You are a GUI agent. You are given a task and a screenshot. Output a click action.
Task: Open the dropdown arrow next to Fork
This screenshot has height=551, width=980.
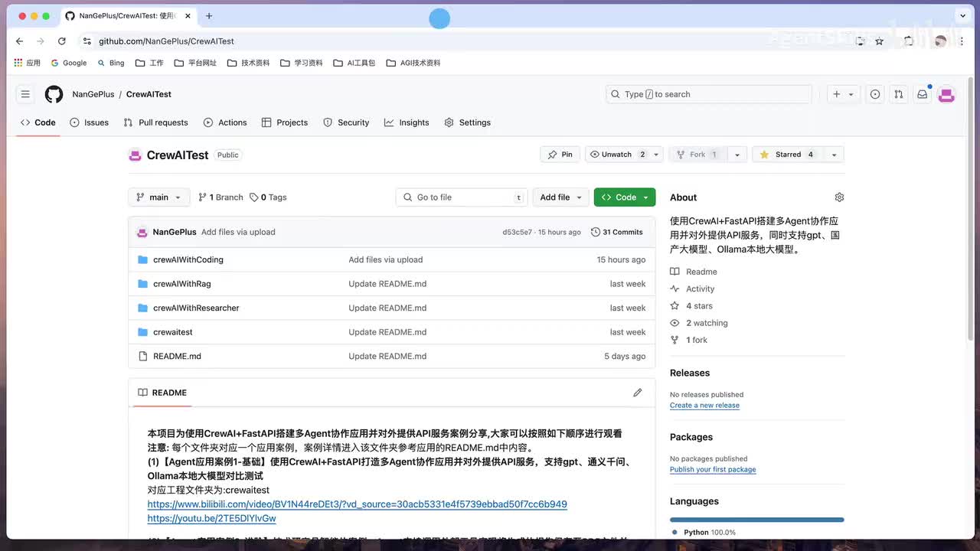tap(737, 155)
